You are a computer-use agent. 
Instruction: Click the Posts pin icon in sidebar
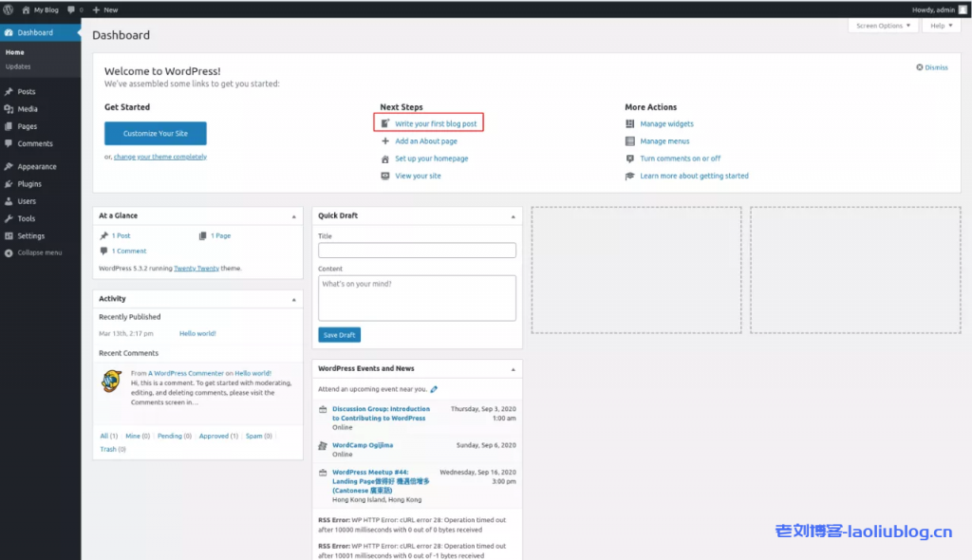click(x=9, y=92)
